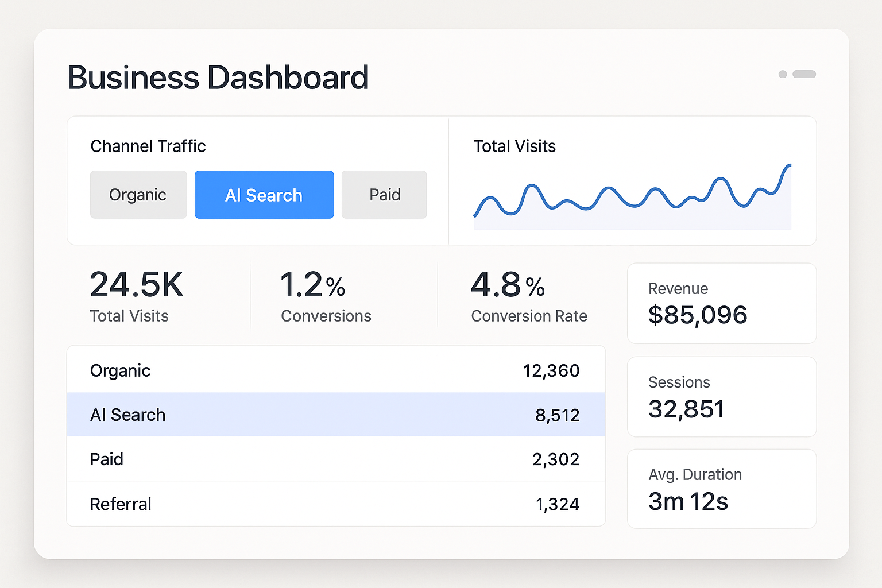Select the Referral row in the table

tap(336, 504)
